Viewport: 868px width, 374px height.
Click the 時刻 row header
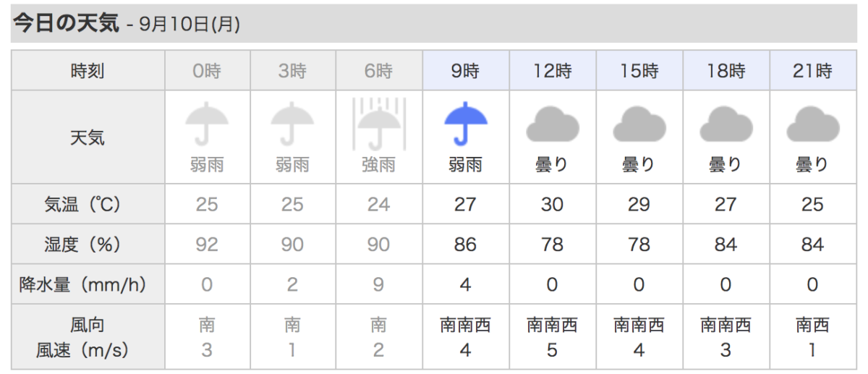point(88,71)
